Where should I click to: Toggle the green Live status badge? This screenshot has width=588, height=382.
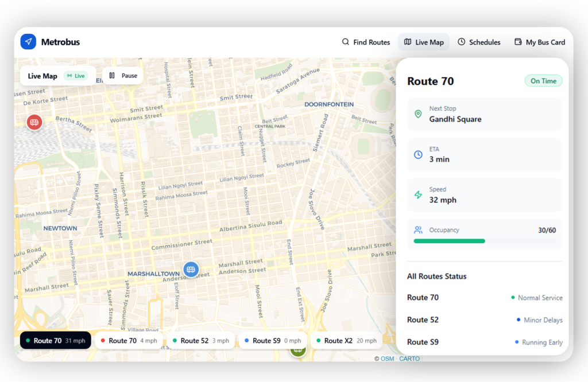click(76, 76)
